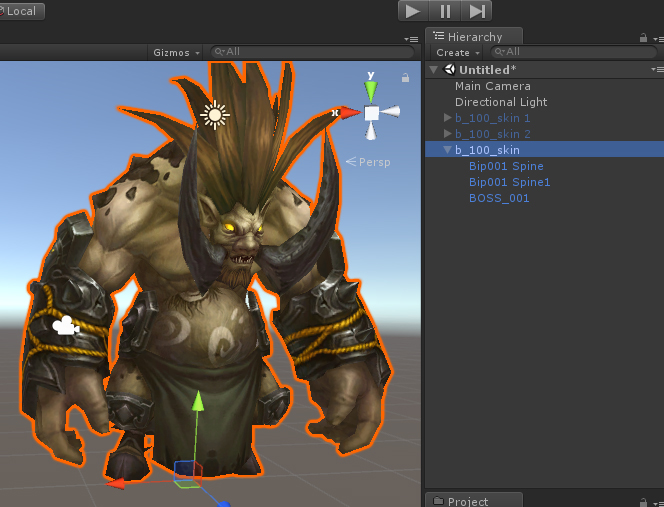664x507 pixels.
Task: Click the white right cone of the orientation gizmo
Action: click(390, 112)
